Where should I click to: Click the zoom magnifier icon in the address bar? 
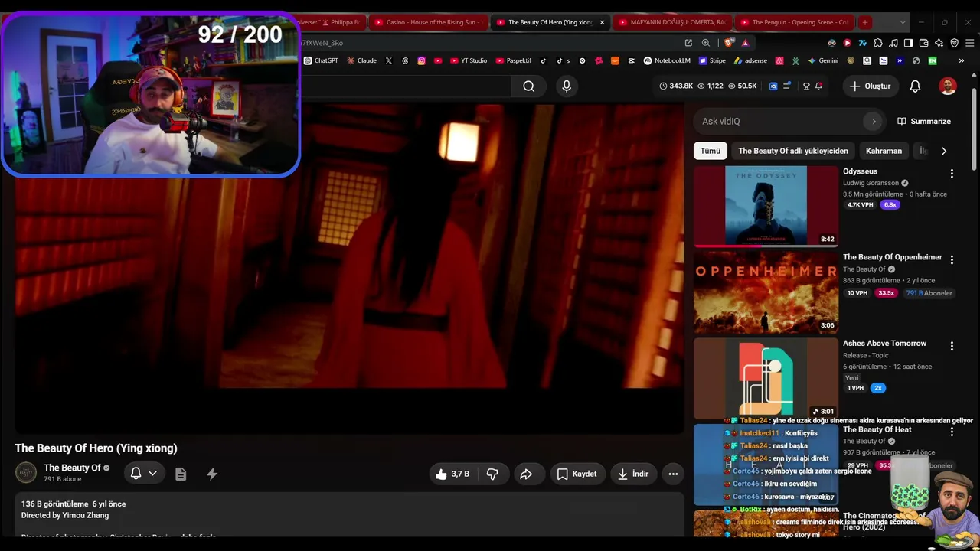tap(706, 43)
